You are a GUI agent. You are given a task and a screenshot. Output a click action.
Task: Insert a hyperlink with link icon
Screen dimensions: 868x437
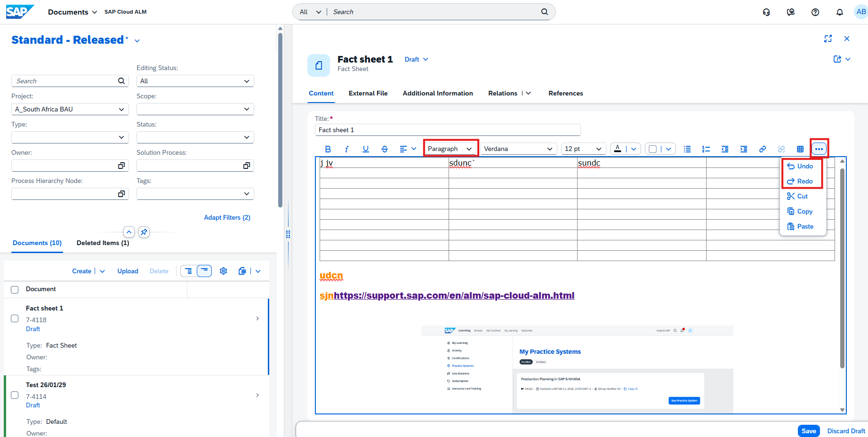(x=763, y=149)
